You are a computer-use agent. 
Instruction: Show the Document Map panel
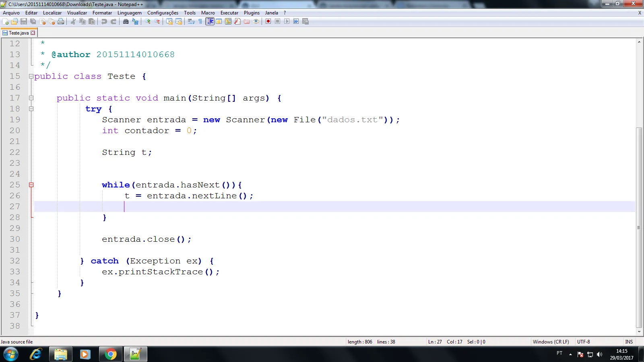[228, 21]
